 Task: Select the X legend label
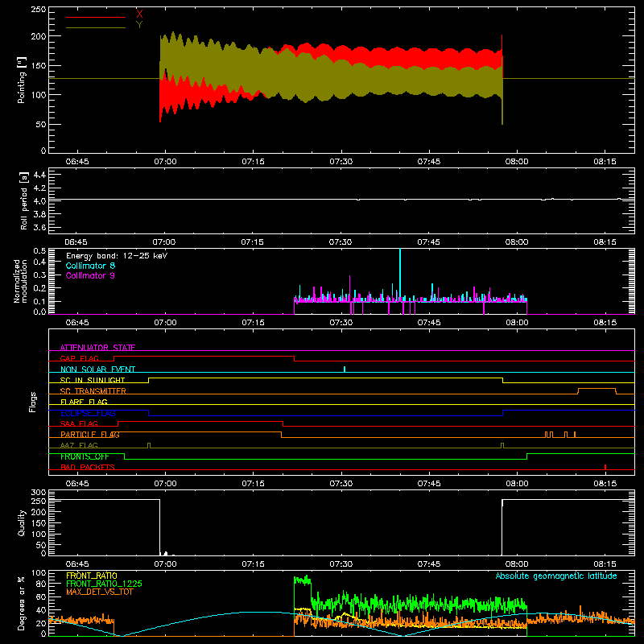(139, 14)
